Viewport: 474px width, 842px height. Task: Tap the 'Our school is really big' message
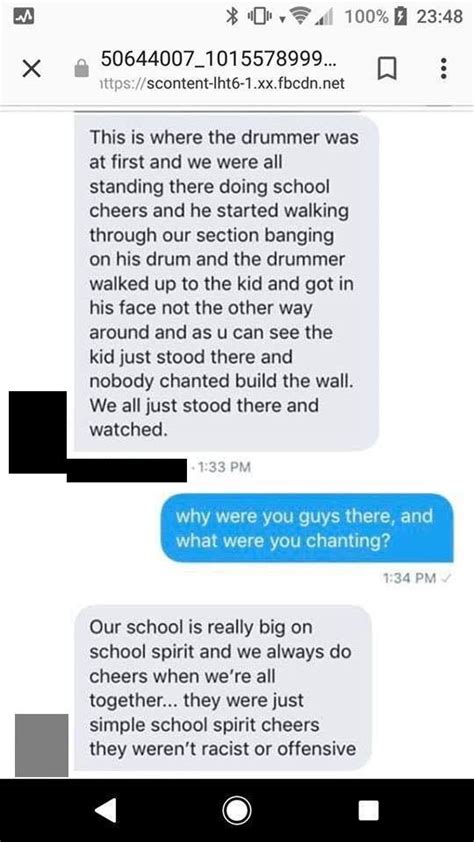tap(222, 688)
